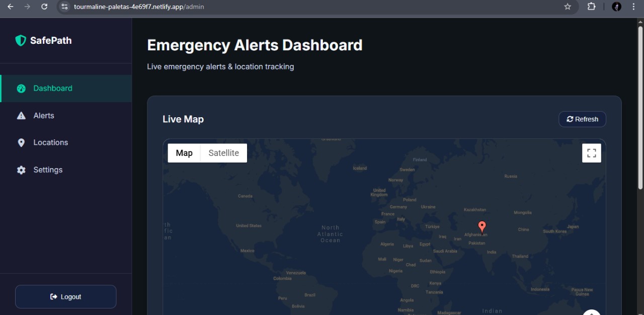This screenshot has height=315, width=644.
Task: Click the Saudi Arabia label on map
Action: click(x=445, y=251)
